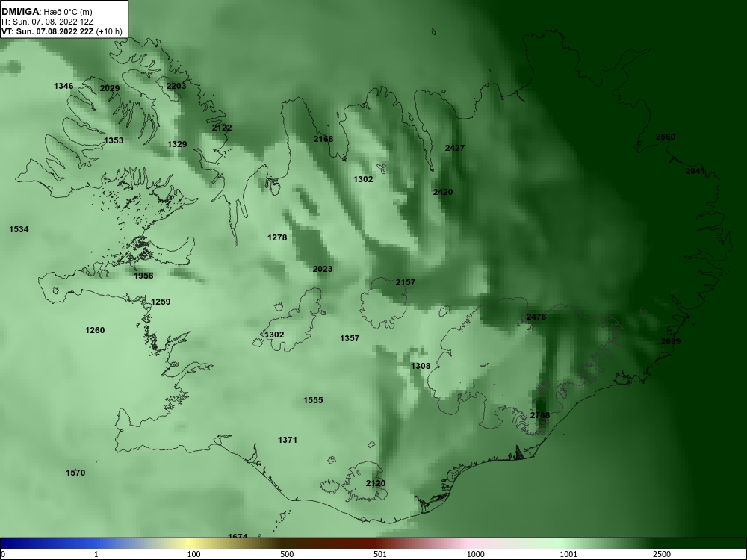Screen dimensions: 747x560
Task: Click the 1278 height label
Action: [277, 237]
